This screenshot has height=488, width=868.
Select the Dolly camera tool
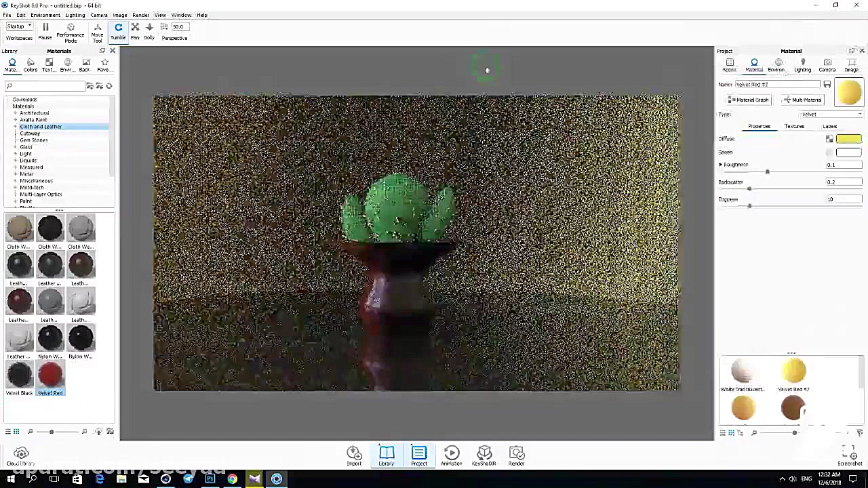point(149,31)
